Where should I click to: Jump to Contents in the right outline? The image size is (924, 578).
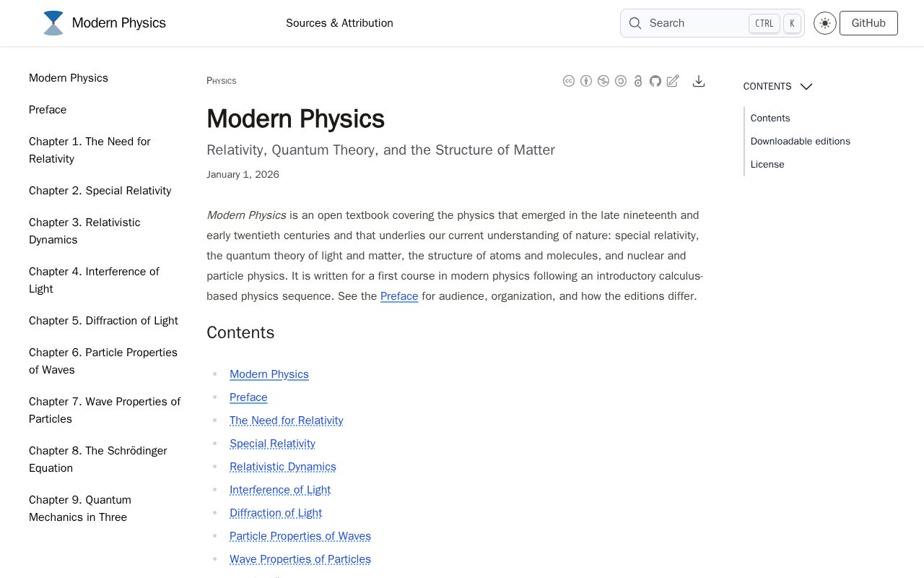(x=770, y=118)
